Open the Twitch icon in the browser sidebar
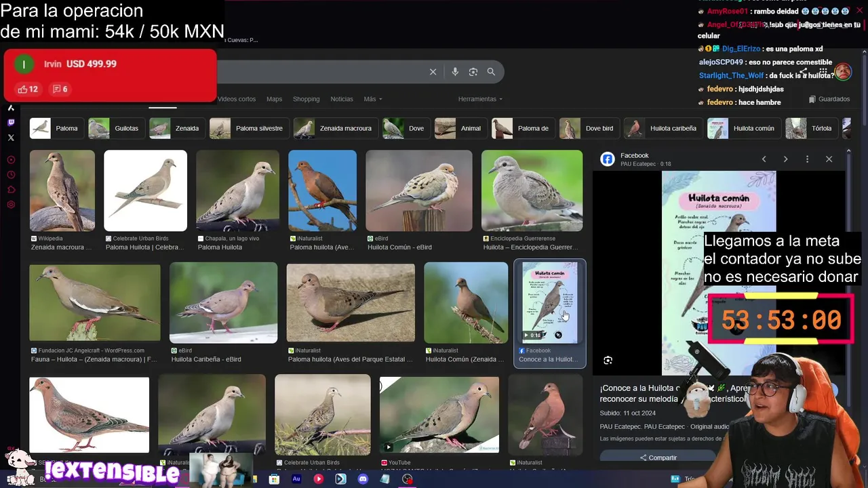Viewport: 868px width, 488px height. click(11, 123)
